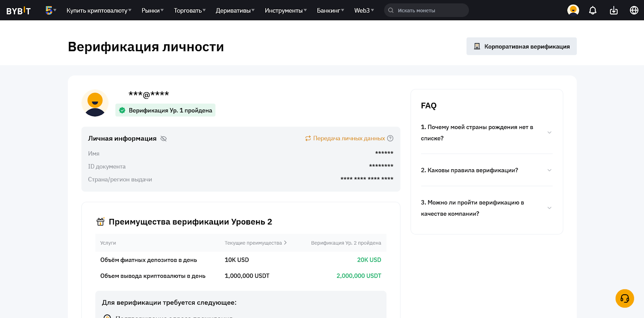
Task: Click the help icon beside Передача личных данных
Action: (390, 138)
